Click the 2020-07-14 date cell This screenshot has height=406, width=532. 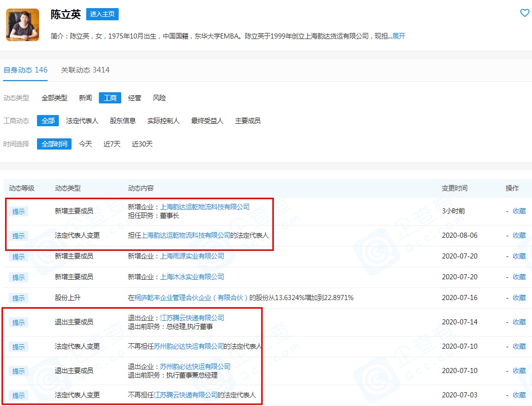[459, 322]
